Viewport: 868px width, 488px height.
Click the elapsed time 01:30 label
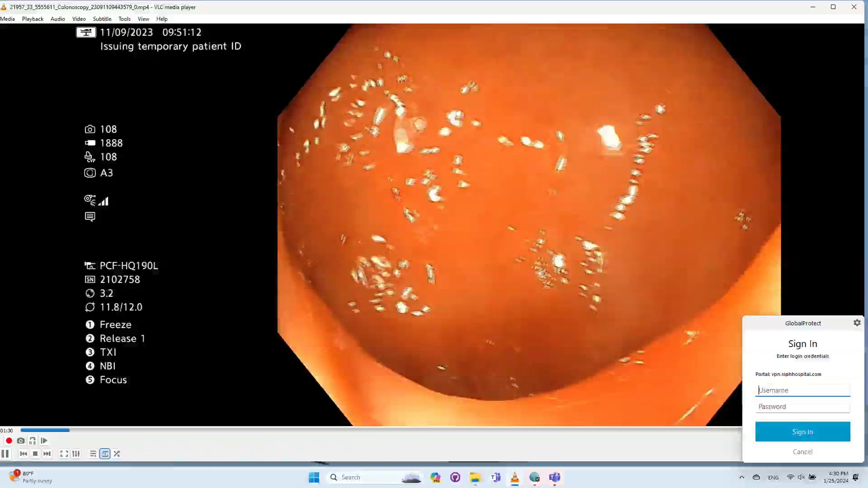(7, 431)
